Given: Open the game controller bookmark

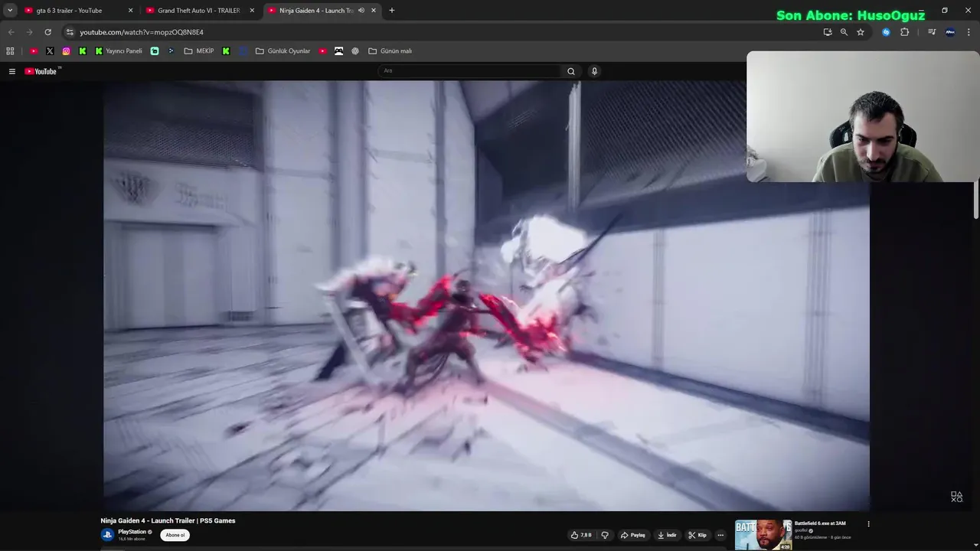Looking at the screenshot, I should 339,51.
